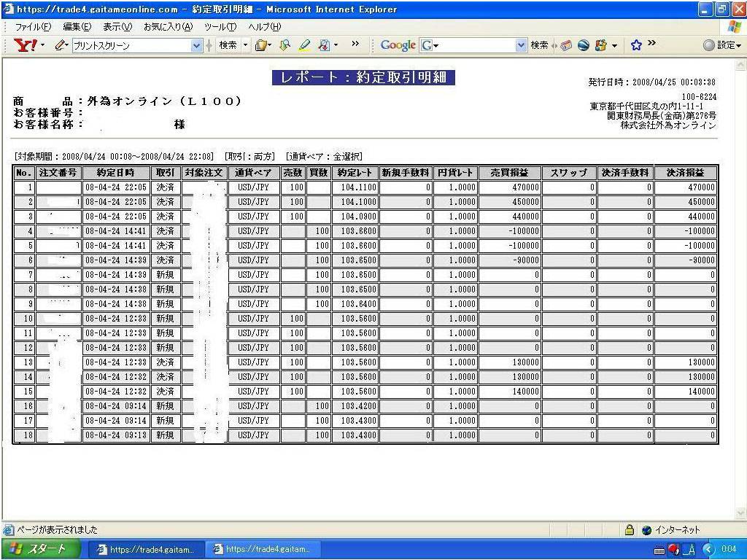Open the お気に入り(A) menu

(x=168, y=27)
